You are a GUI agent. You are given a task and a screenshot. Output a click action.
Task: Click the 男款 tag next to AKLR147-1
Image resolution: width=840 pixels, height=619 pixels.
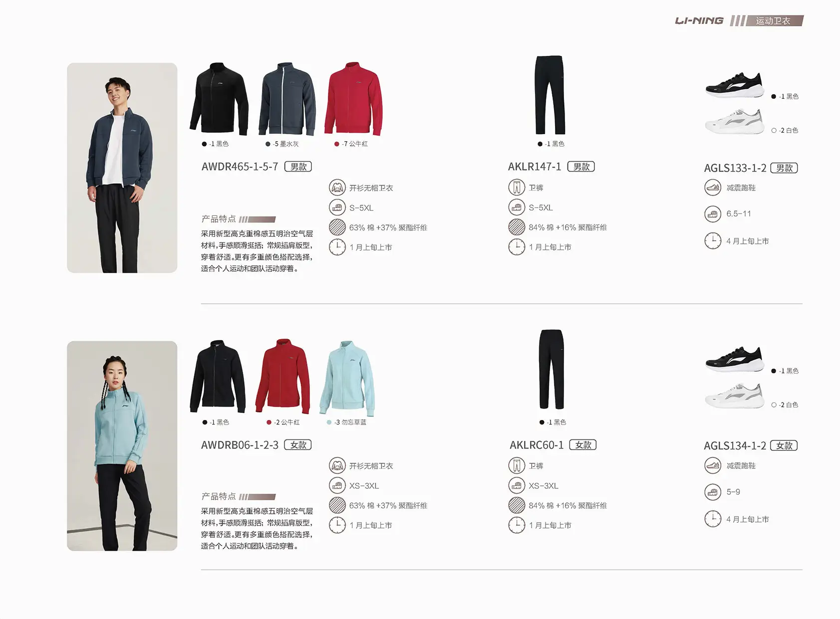coord(581,167)
